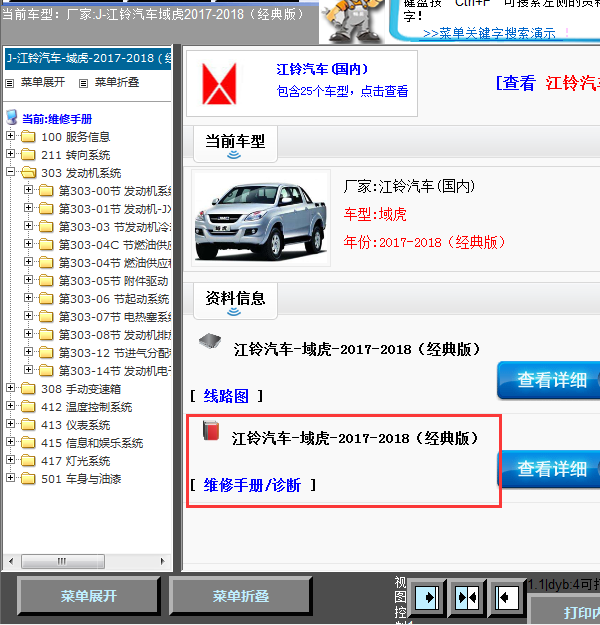Click folder icon of 第303-06 节起动系统

pos(46,299)
